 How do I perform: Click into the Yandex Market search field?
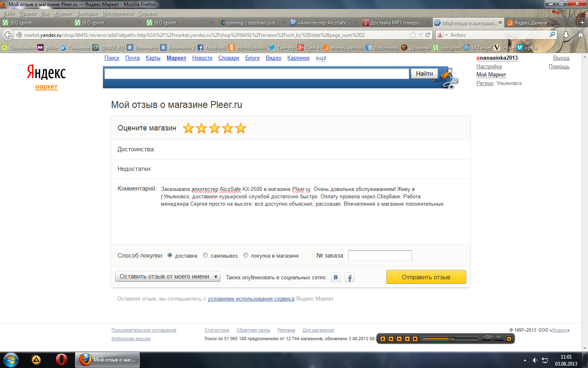coord(256,74)
